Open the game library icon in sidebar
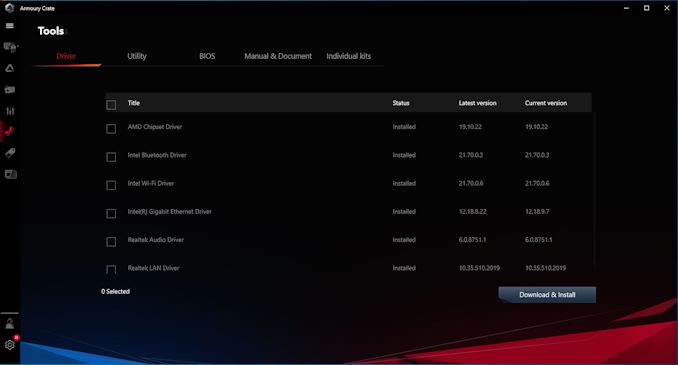 (10, 90)
